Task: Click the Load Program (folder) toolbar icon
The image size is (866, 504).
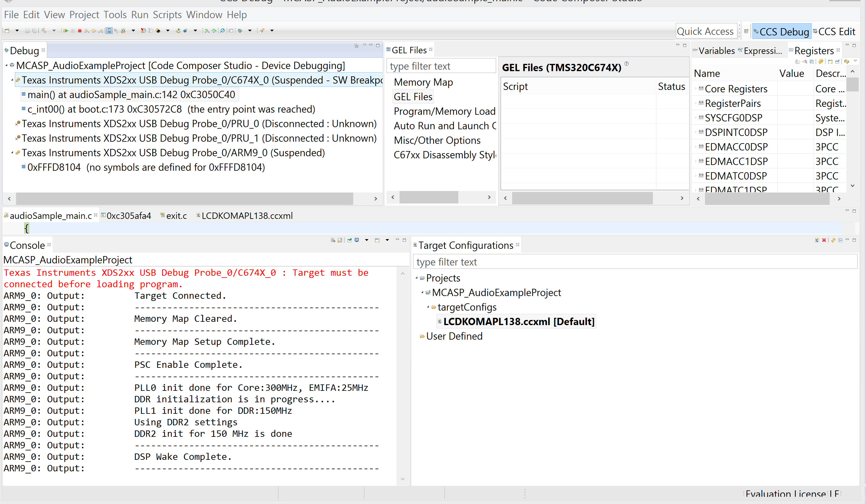Action: coord(123,31)
